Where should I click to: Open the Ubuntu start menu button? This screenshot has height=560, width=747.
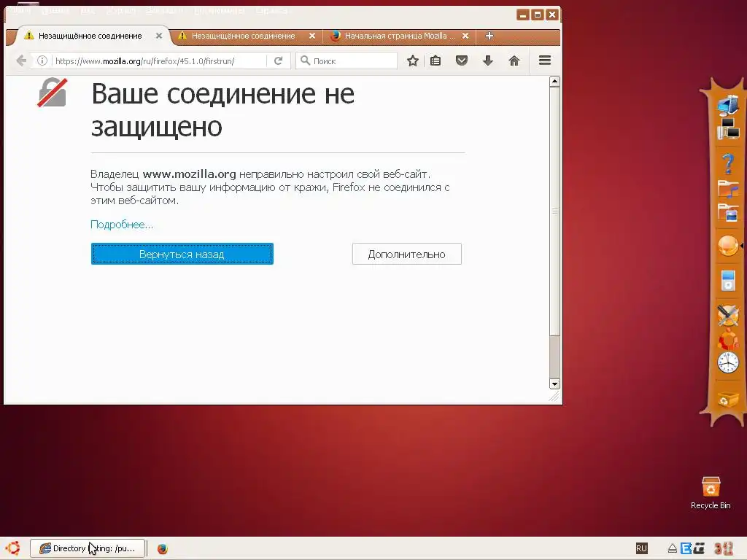tap(13, 548)
